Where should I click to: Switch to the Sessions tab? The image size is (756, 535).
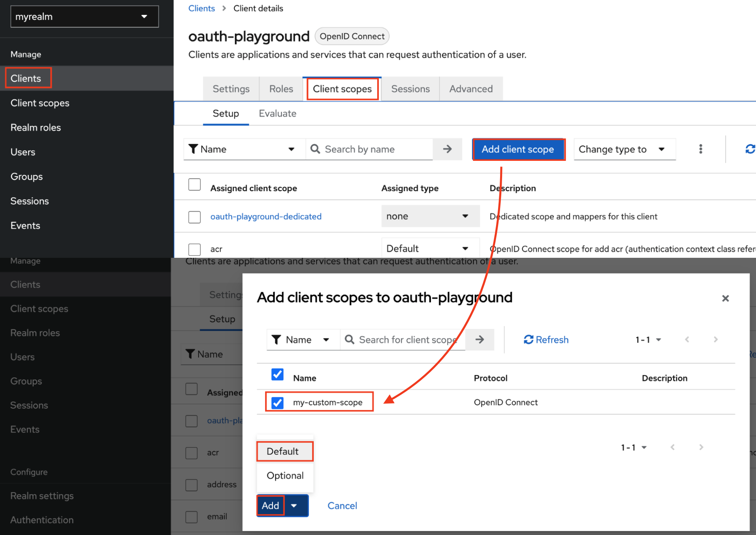(410, 89)
